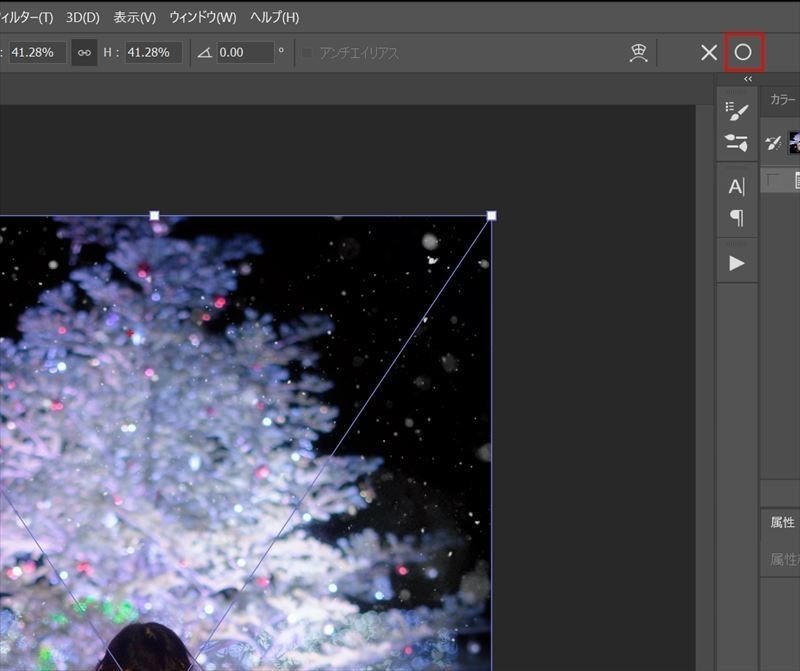800x671 pixels.
Task: Grab the top-middle transform handle
Action: point(154,216)
